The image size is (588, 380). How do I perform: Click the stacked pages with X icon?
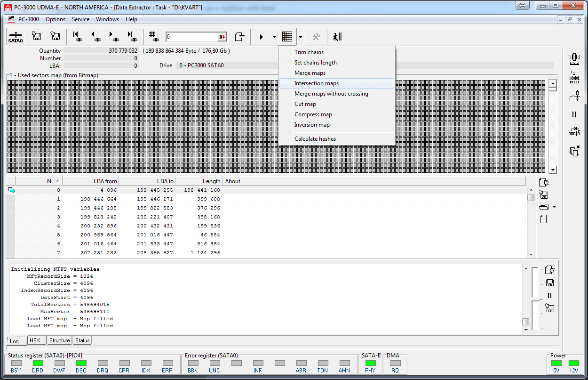click(x=574, y=151)
